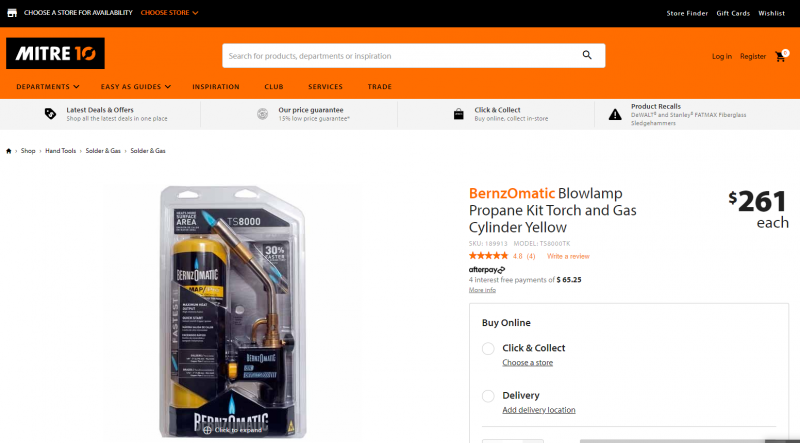Screen dimensions: 800x443
Task: Select the Click & Collect radio button
Action: coord(488,349)
